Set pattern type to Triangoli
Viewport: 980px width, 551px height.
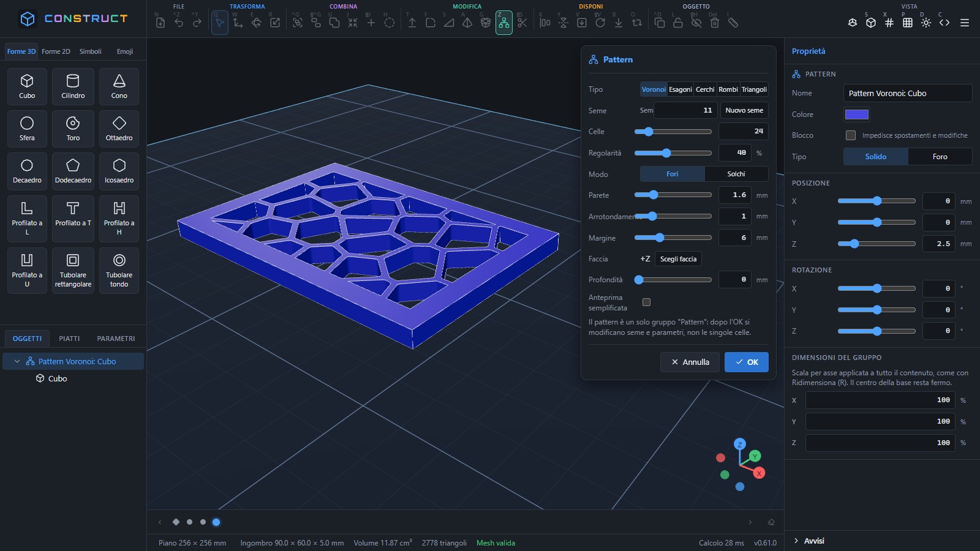(x=754, y=89)
